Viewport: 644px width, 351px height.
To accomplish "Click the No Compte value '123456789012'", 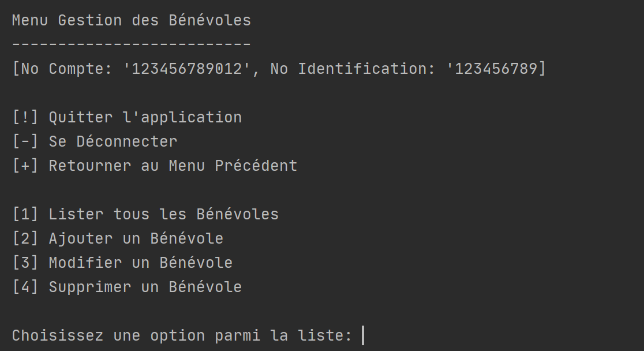I will 188,69.
